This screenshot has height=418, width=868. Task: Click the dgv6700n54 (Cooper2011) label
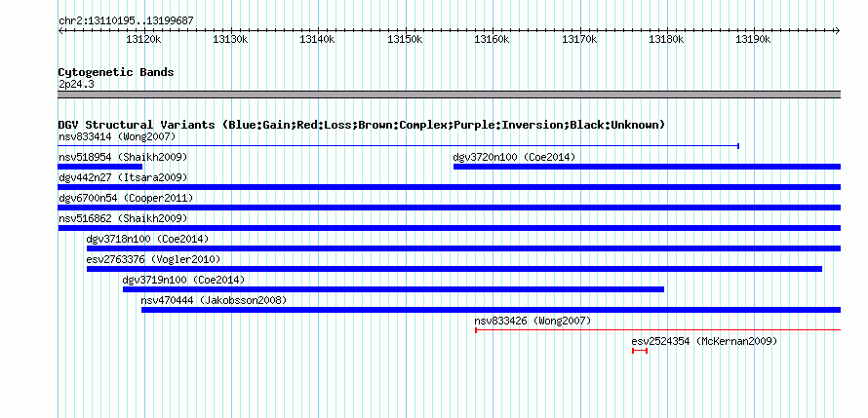point(126,198)
